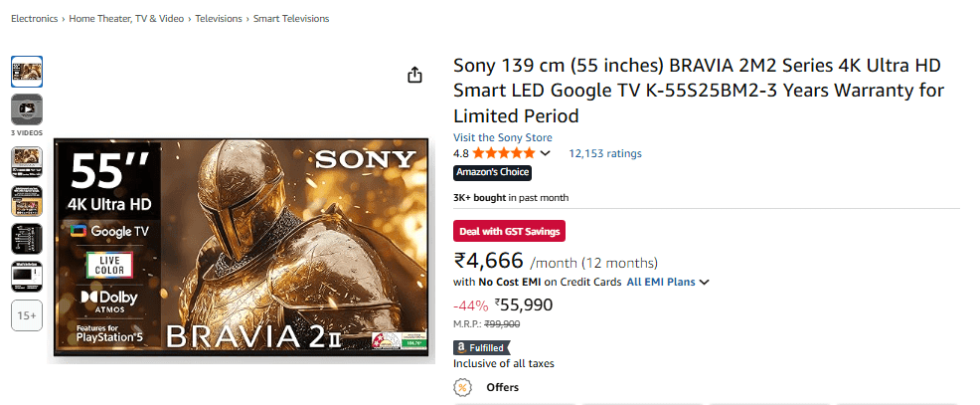Image resolution: width=980 pixels, height=405 pixels.
Task: Click the Amazon Fulfilled badge
Action: coord(483,347)
